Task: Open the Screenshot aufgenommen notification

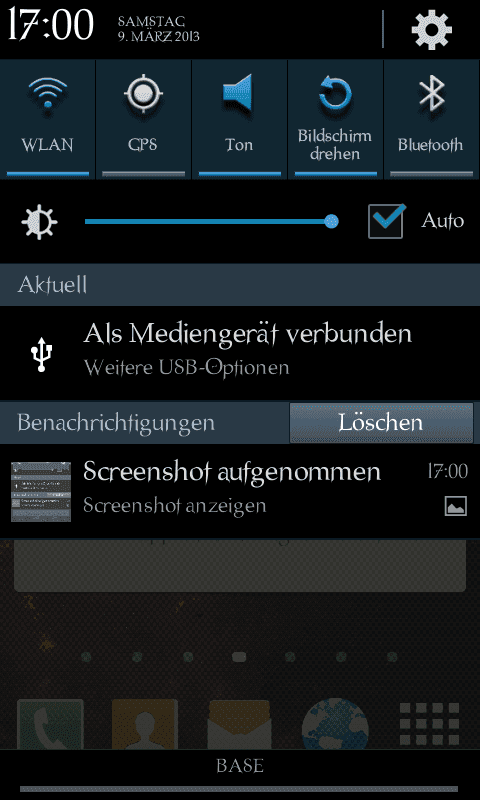Action: point(240,491)
